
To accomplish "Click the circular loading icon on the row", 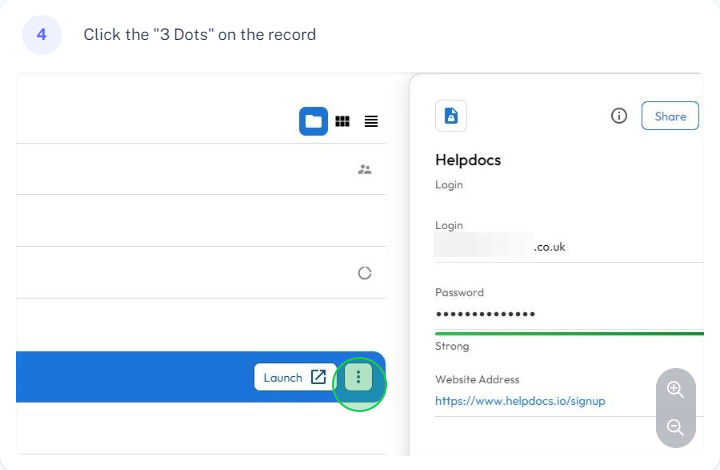I will [x=365, y=273].
